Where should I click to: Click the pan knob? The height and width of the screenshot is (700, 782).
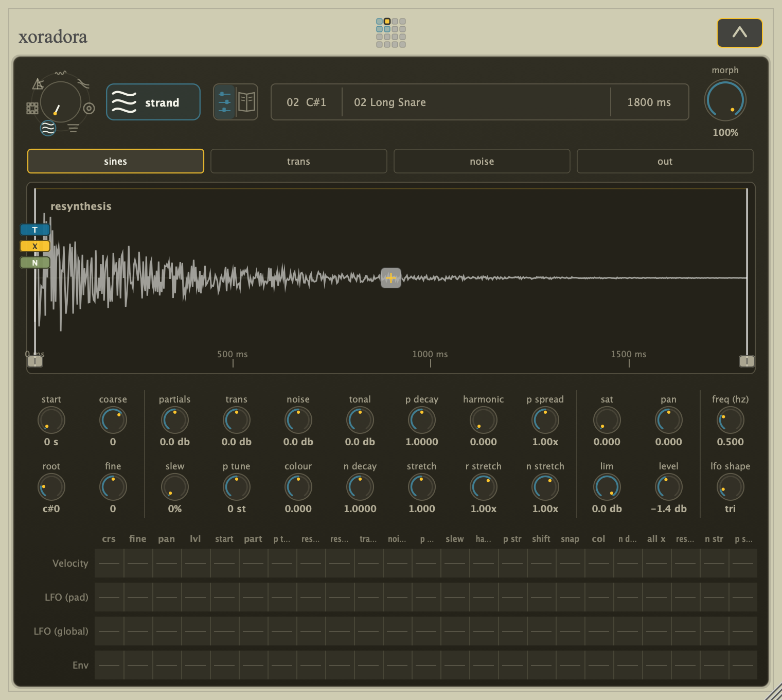(x=669, y=420)
